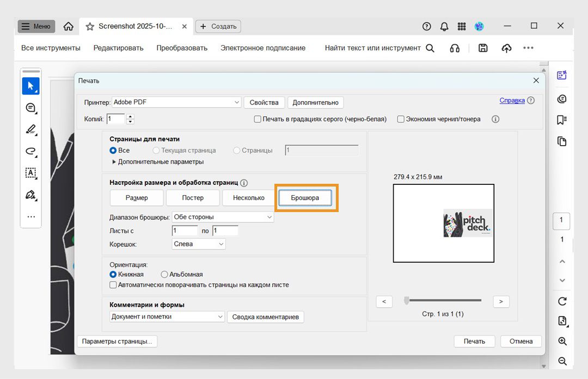Select the freehand drawing tool

pyautogui.click(x=31, y=152)
